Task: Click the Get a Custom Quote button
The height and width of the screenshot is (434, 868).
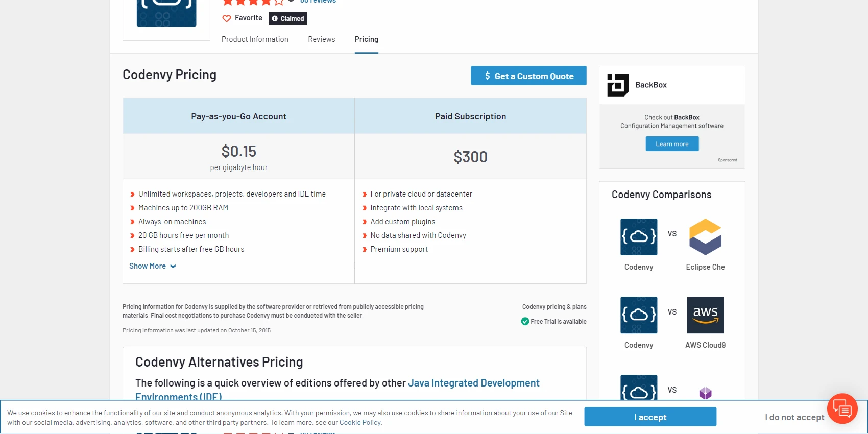Action: pyautogui.click(x=528, y=76)
